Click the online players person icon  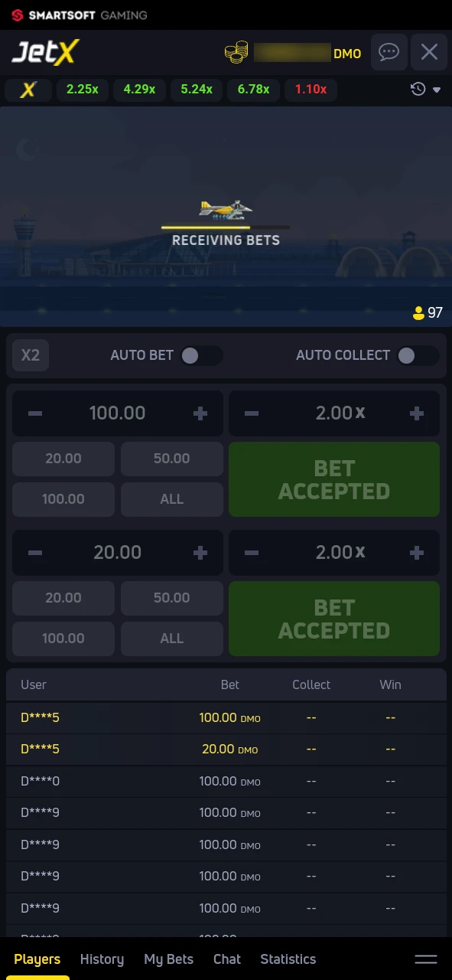point(418,312)
